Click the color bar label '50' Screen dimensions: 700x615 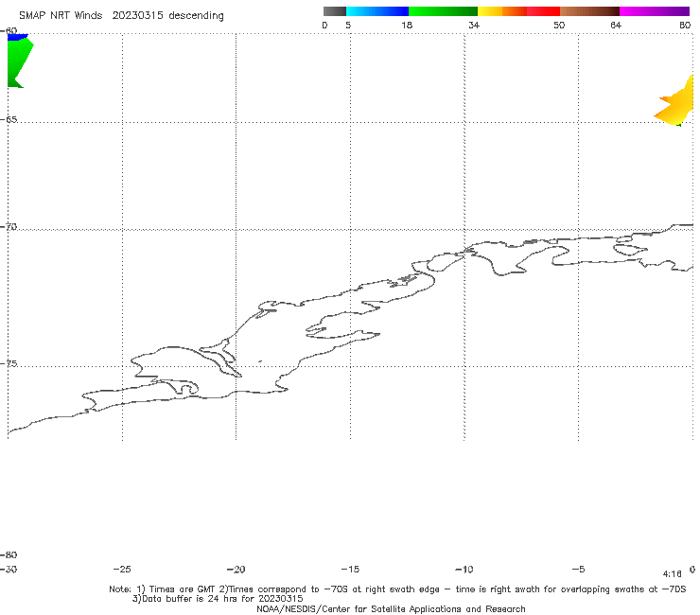(x=559, y=25)
